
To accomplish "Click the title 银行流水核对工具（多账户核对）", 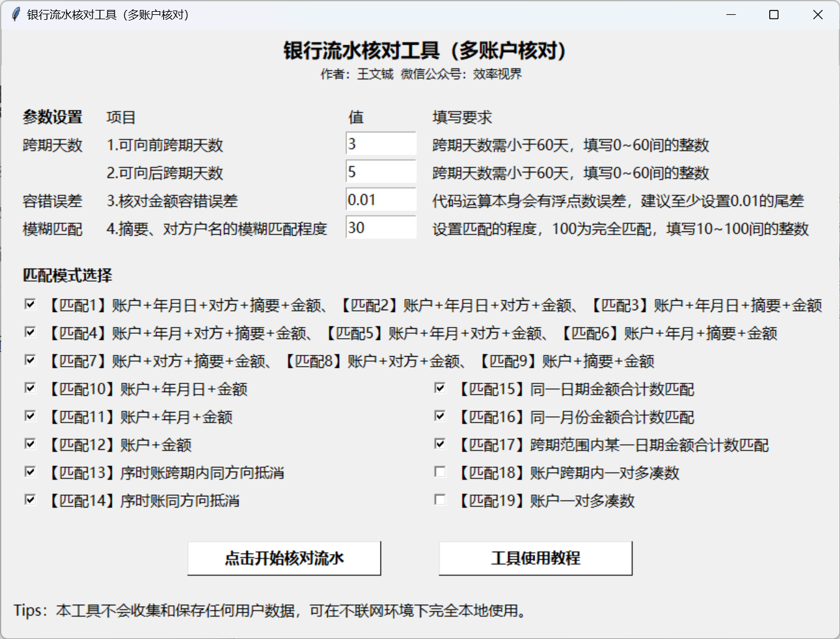I will point(425,50).
